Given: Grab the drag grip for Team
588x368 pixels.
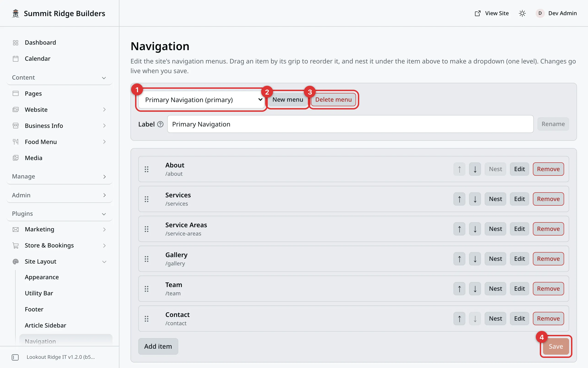Looking at the screenshot, I should [147, 289].
